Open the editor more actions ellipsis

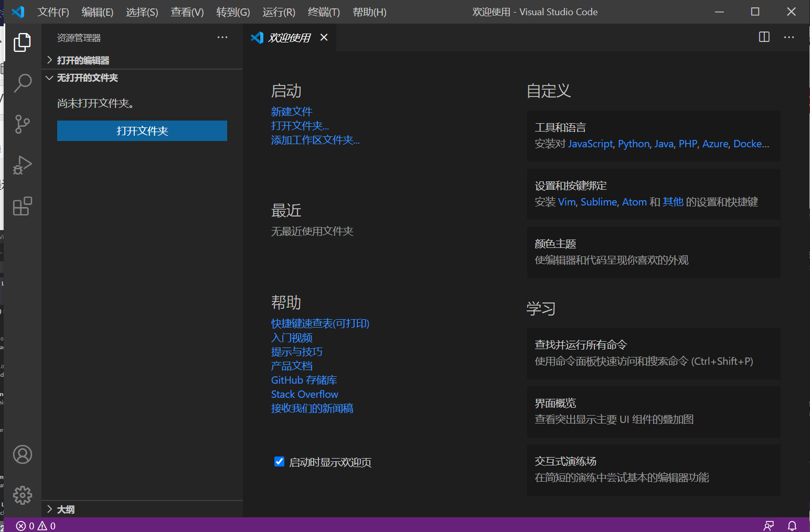(x=789, y=37)
